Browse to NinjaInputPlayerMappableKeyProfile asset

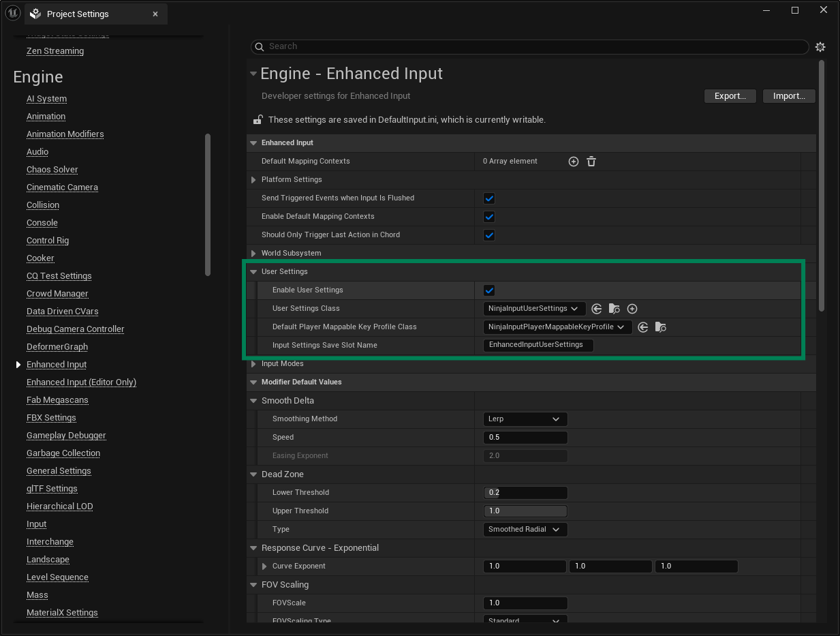pos(660,327)
